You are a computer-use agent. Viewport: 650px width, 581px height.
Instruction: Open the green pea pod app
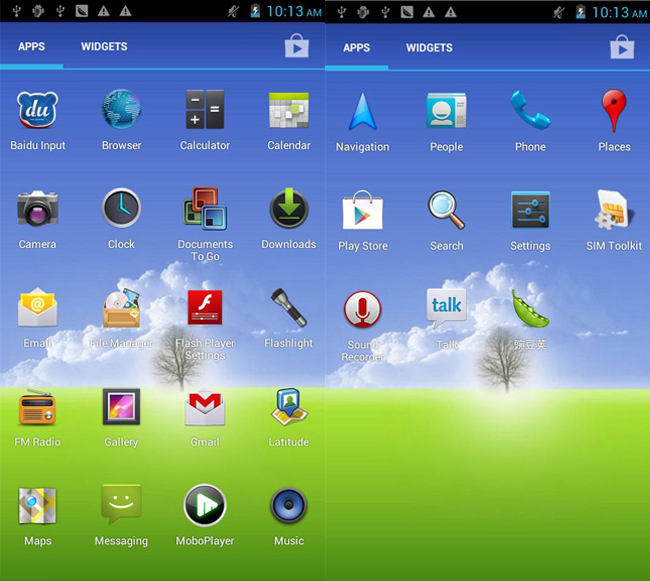pyautogui.click(x=530, y=310)
